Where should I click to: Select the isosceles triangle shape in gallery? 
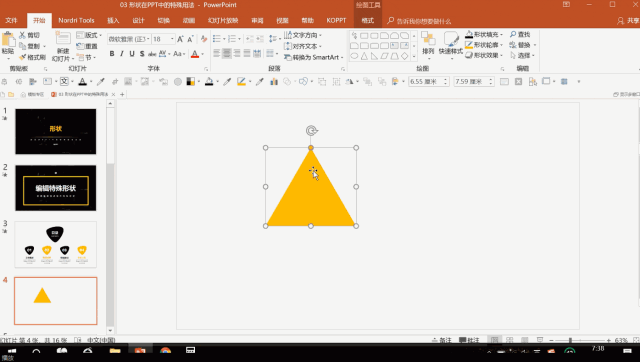click(364, 56)
